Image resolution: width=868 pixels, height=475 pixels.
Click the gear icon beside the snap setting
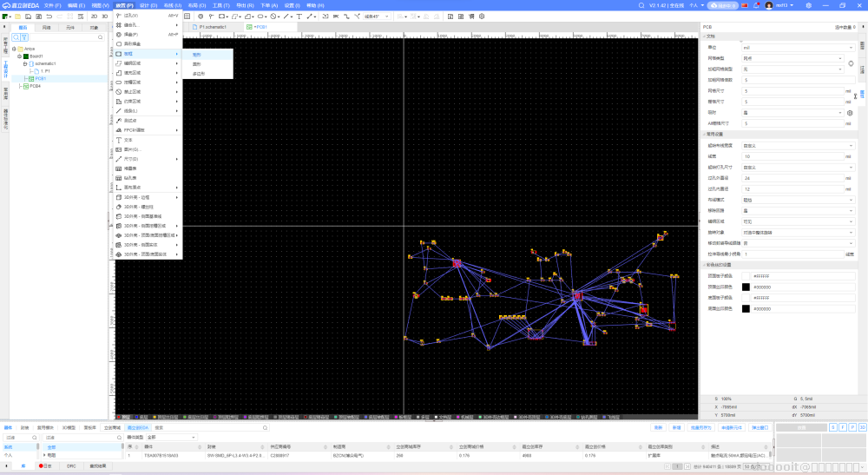(851, 113)
